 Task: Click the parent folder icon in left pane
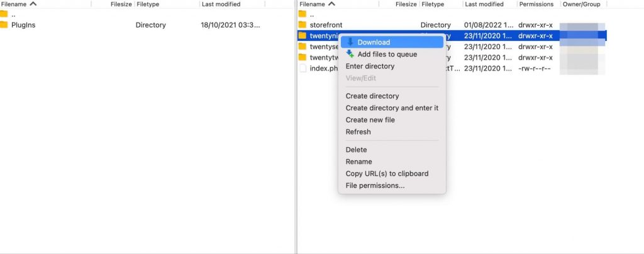(4, 14)
